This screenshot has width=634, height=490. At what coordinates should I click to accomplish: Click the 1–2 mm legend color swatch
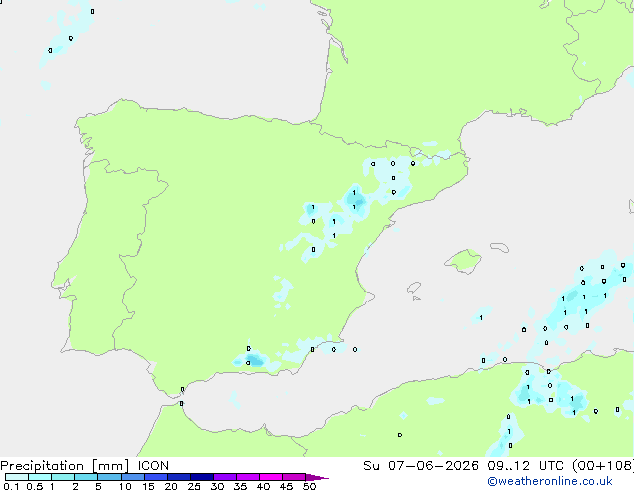(63, 477)
